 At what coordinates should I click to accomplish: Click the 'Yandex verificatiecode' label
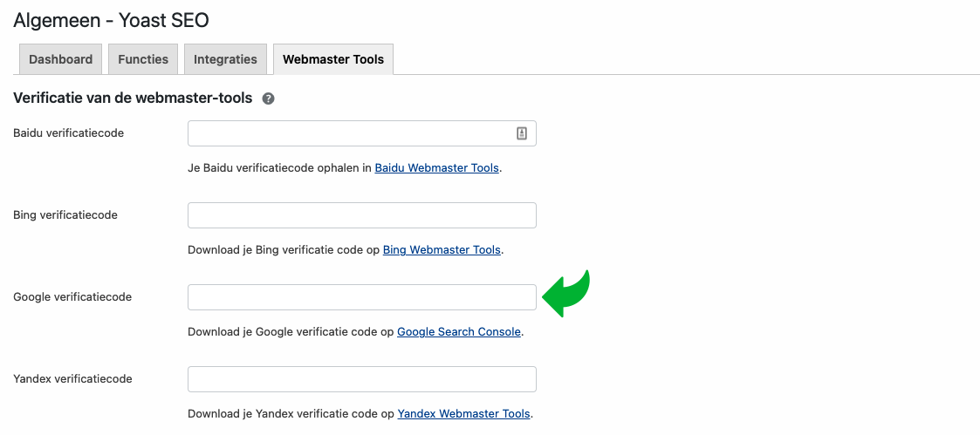coord(72,378)
